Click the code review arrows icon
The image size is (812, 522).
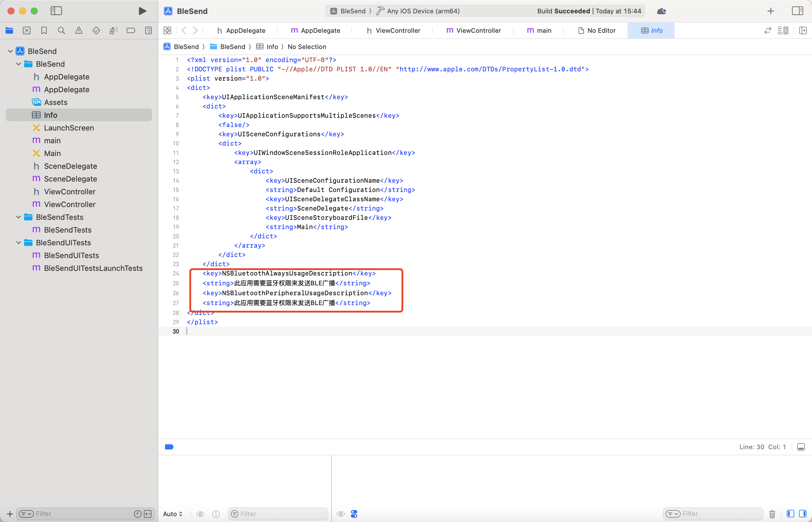pyautogui.click(x=767, y=30)
